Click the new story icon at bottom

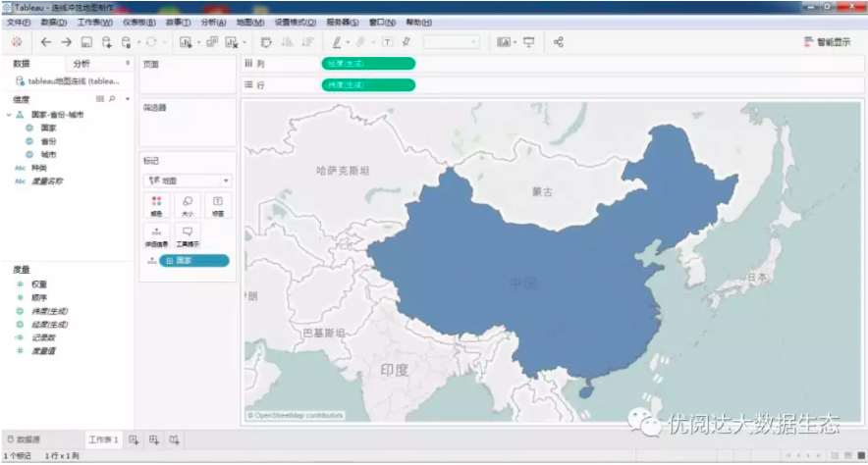point(174,439)
